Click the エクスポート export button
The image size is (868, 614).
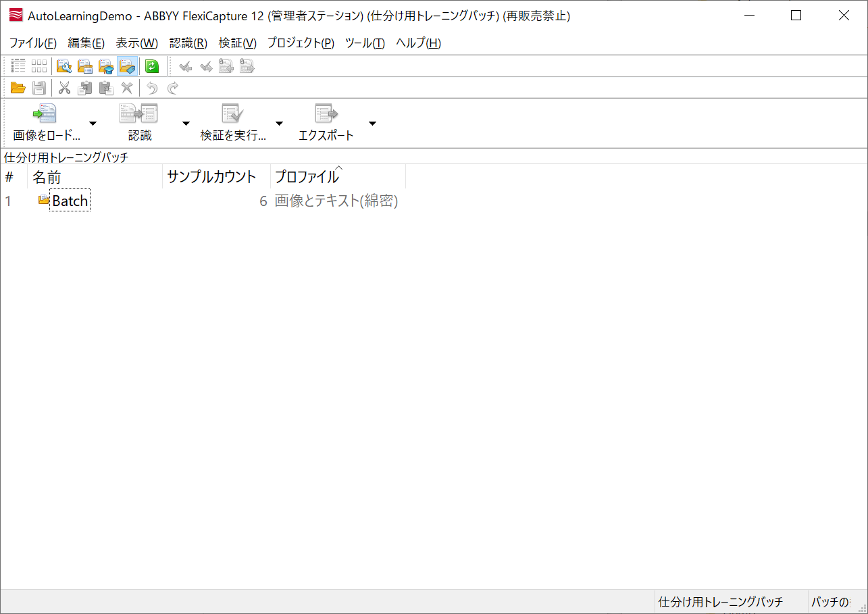coord(326,122)
